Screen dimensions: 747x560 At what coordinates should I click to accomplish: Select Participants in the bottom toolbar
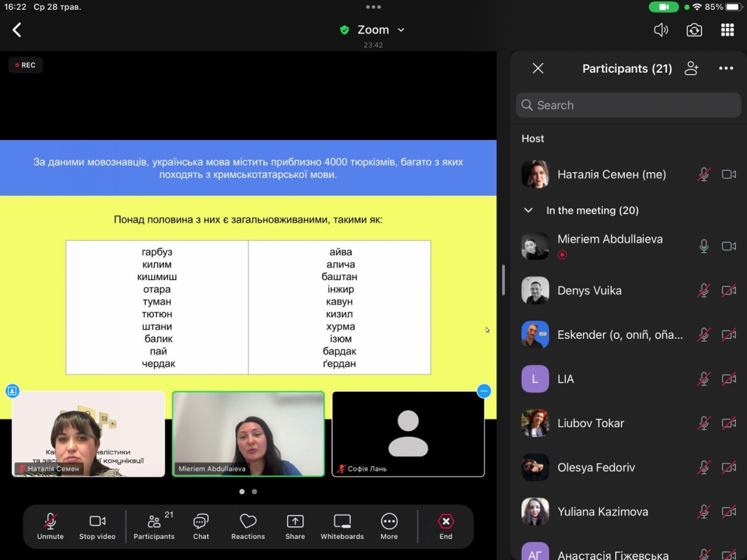coord(154,526)
